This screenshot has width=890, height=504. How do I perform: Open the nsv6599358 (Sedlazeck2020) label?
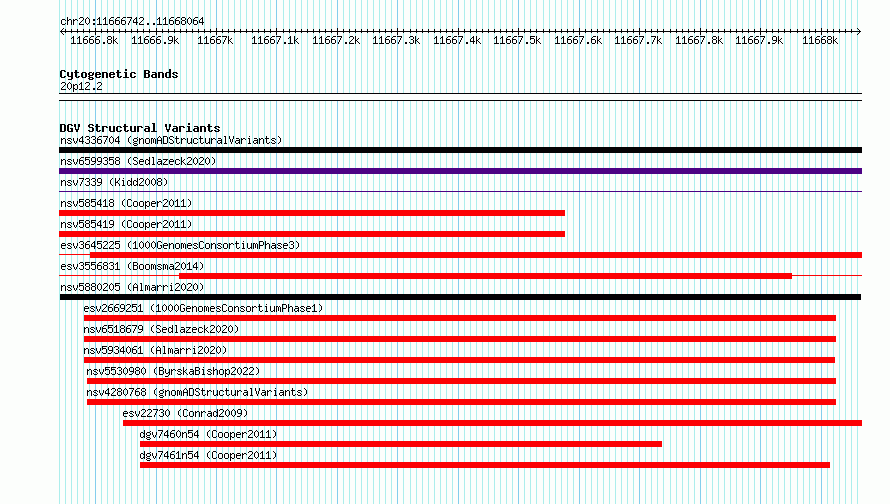(x=138, y=161)
